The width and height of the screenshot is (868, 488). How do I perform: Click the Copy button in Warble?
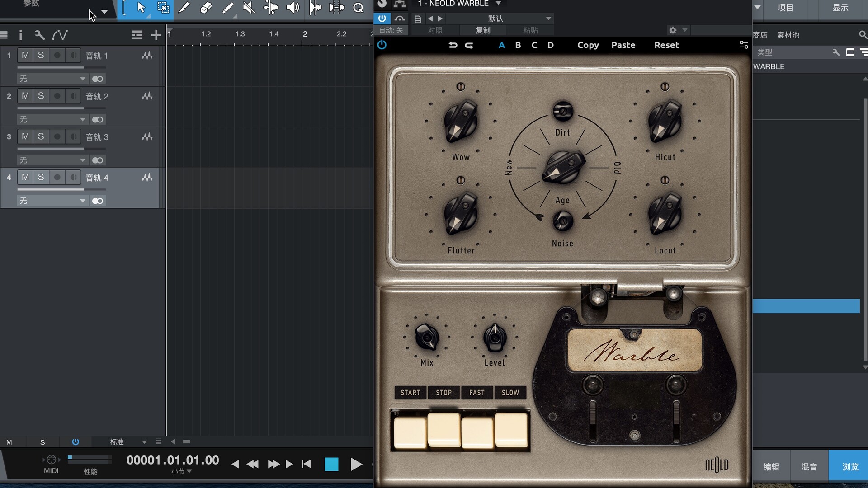(x=588, y=45)
